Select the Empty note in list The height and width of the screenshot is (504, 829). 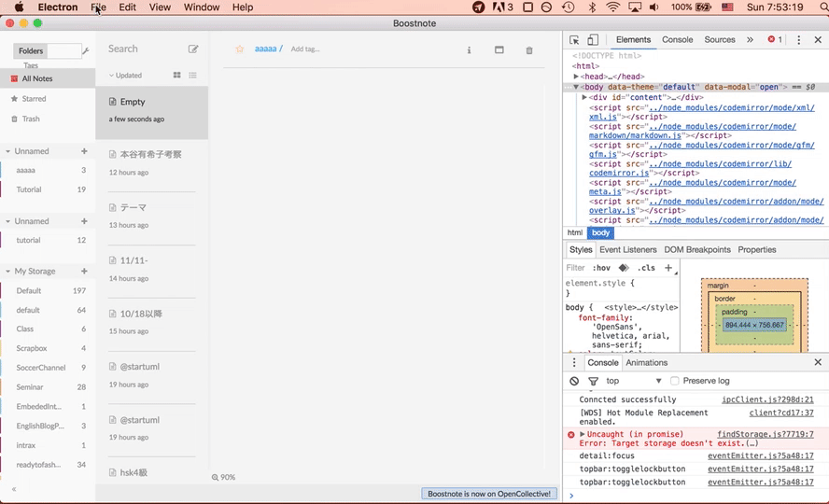(152, 113)
